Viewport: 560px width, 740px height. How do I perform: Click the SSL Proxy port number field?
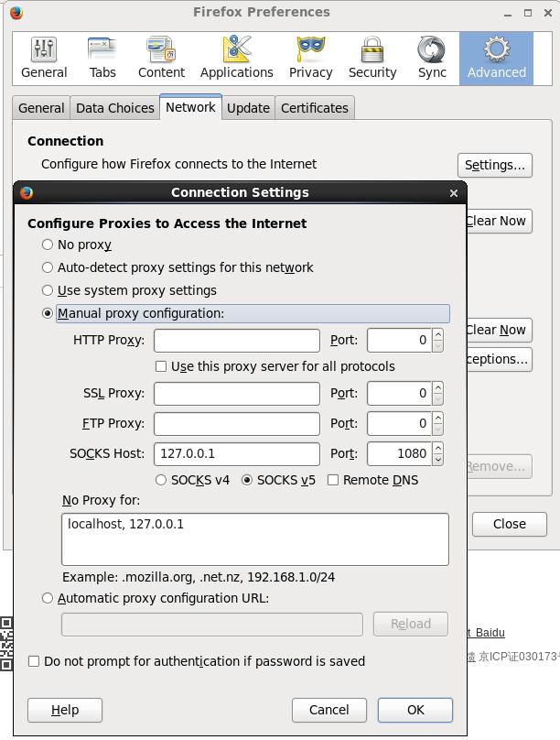(400, 394)
